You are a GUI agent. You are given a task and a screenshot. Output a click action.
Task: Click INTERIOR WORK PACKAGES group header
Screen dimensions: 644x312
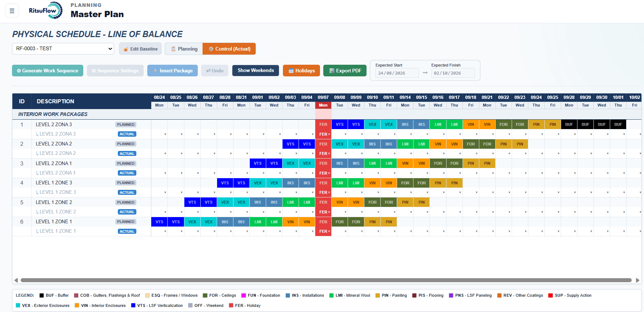pyautogui.click(x=53, y=114)
